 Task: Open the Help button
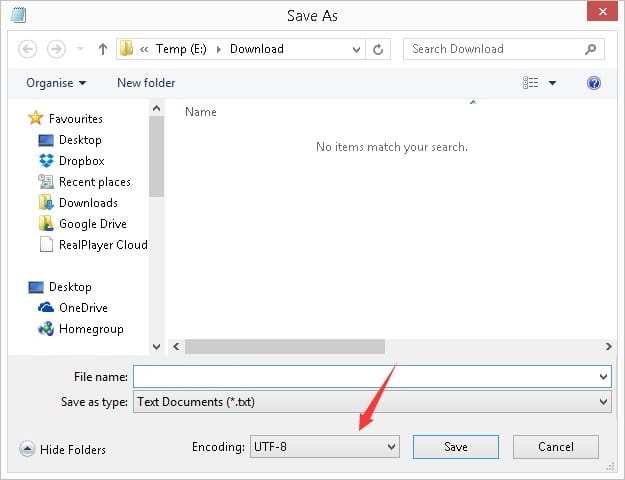(594, 83)
